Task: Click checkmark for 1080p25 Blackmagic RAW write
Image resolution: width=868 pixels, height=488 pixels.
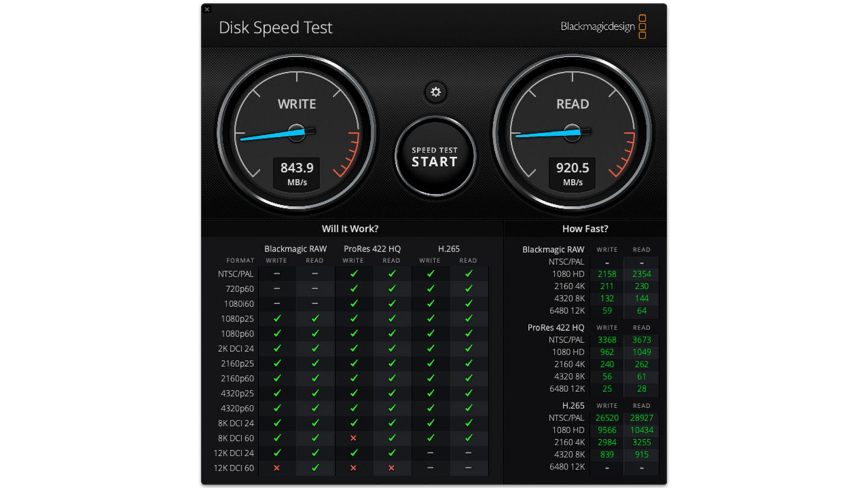Action: [277, 318]
